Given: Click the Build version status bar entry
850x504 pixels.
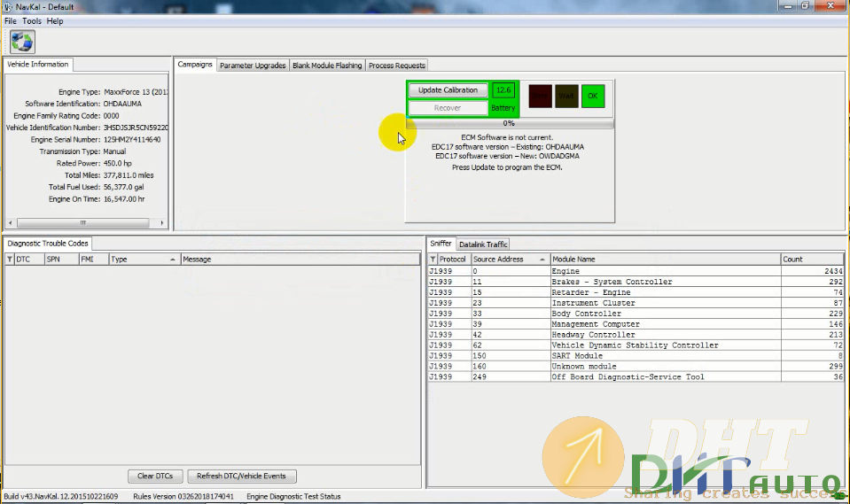Looking at the screenshot, I should pyautogui.click(x=60, y=496).
